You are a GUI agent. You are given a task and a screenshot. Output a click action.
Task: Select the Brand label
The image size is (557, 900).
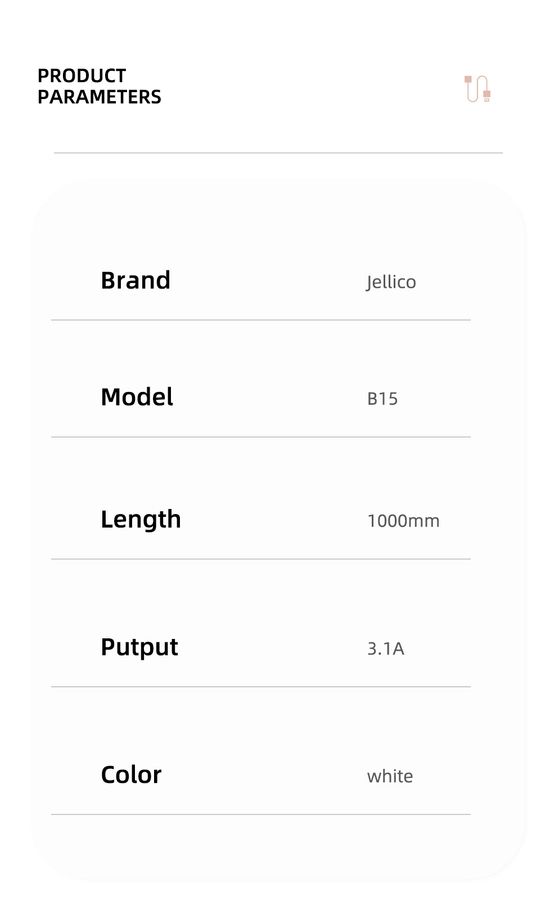click(x=136, y=281)
